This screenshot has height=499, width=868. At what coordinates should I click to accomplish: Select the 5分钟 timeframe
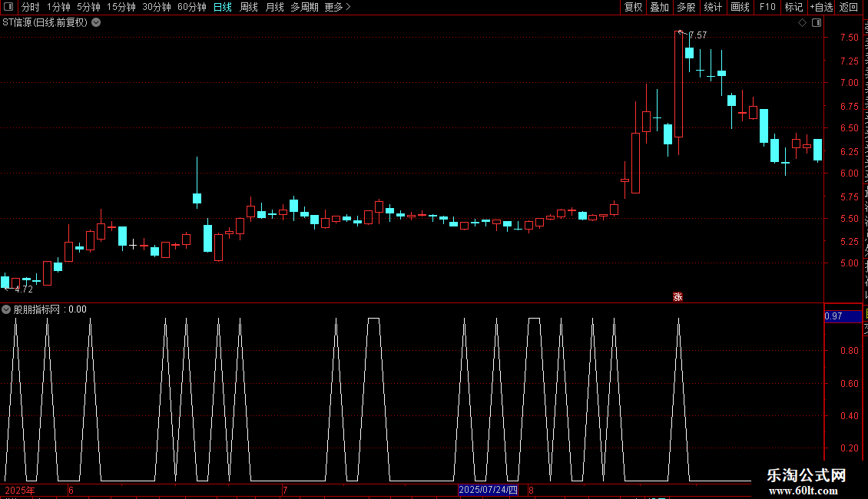[88, 7]
